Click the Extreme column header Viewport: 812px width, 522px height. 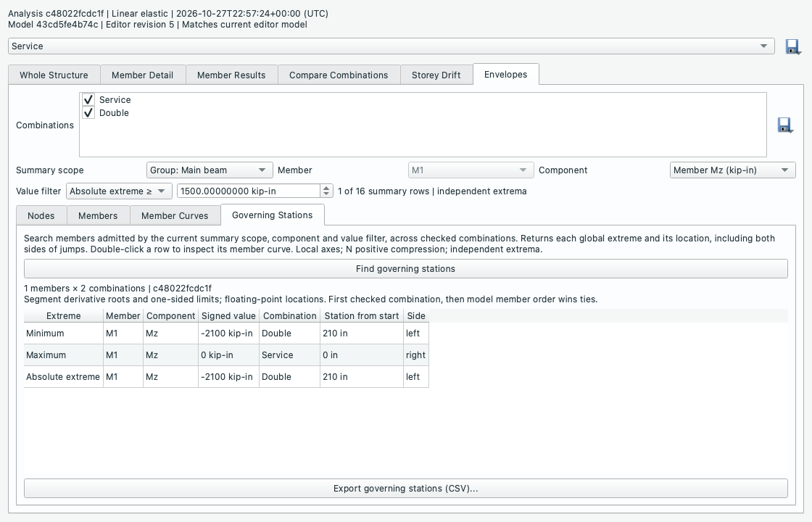pos(63,316)
